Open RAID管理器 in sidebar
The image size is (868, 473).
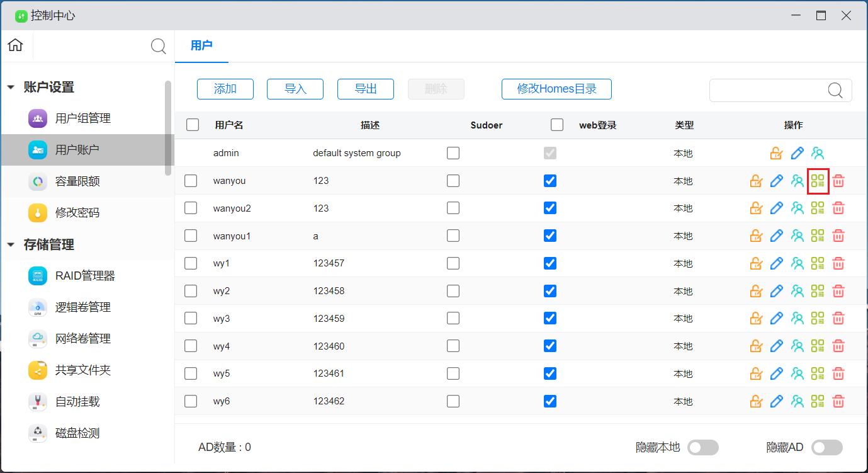point(84,276)
